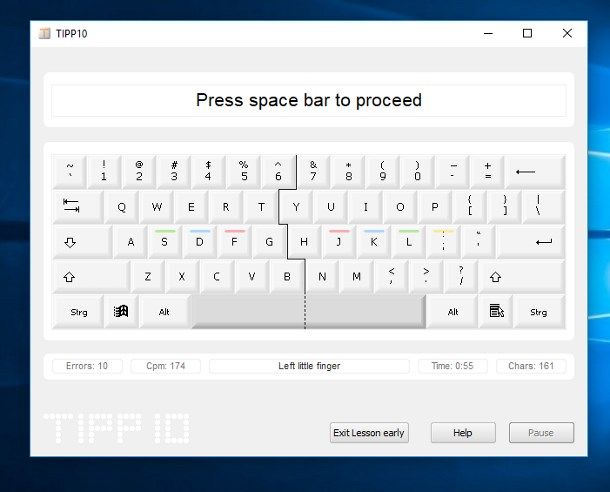Click the O key
The height and width of the screenshot is (492, 610).
point(400,207)
